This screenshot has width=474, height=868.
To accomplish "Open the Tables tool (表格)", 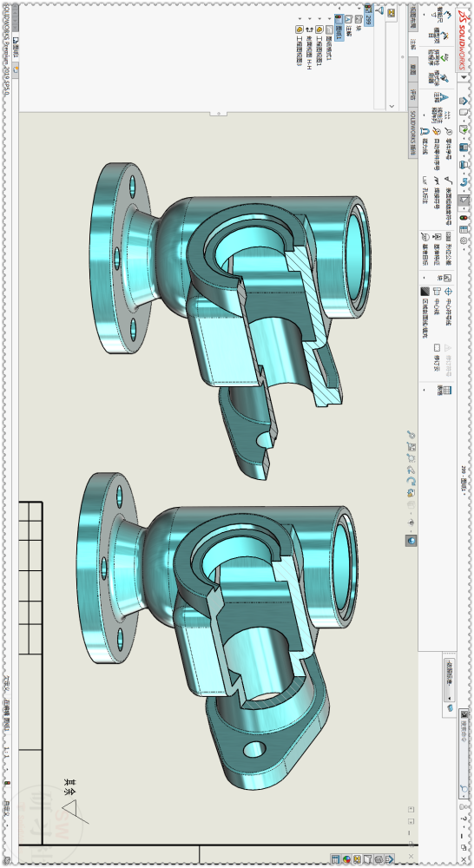I will click(444, 391).
